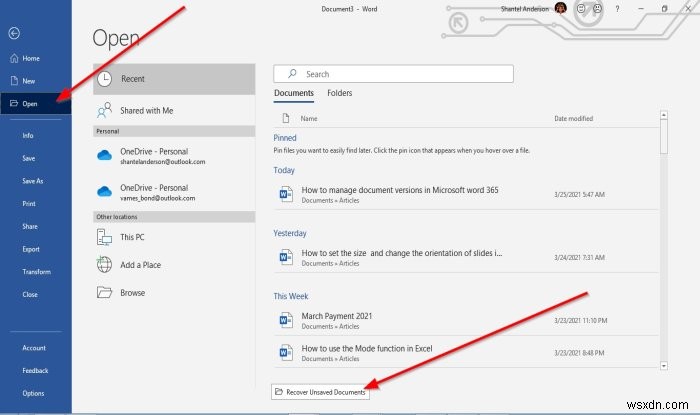
Task: Open the Browse folder icon
Action: click(104, 292)
